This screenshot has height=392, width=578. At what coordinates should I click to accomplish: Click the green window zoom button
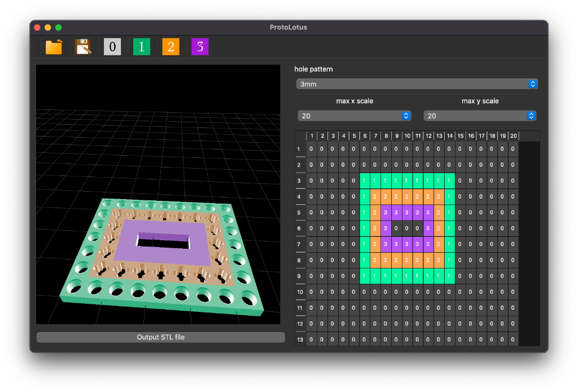point(58,28)
